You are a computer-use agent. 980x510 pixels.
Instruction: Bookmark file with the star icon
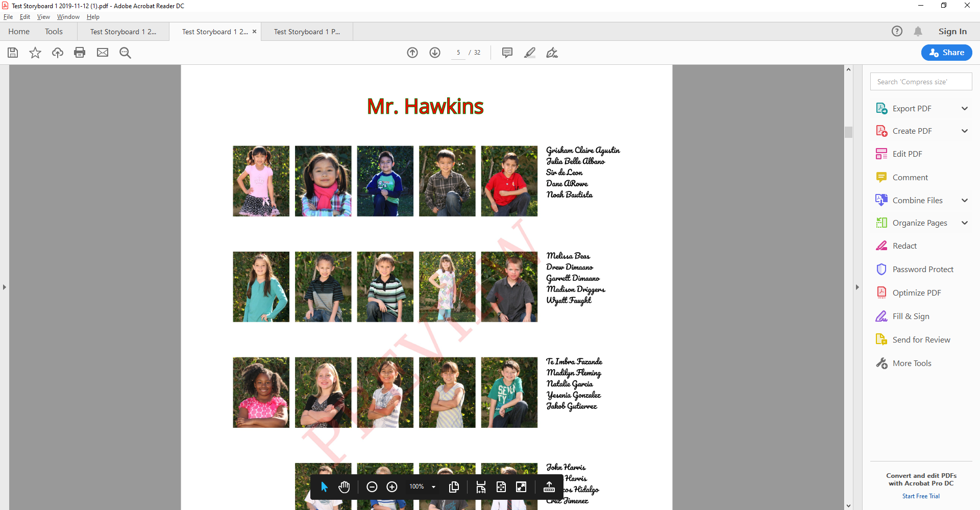point(35,53)
